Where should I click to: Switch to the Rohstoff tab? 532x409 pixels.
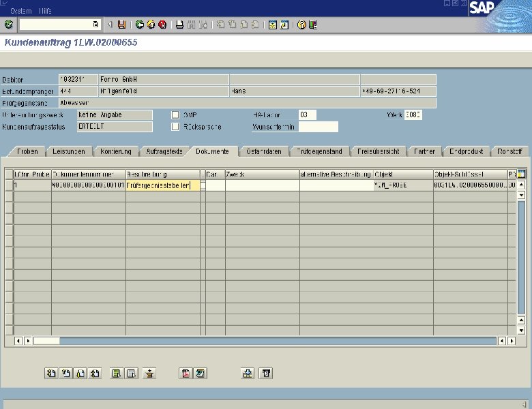point(509,151)
